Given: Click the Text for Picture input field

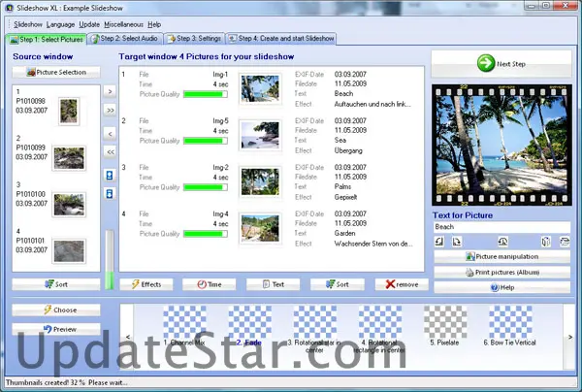Looking at the screenshot, I should pos(501,227).
